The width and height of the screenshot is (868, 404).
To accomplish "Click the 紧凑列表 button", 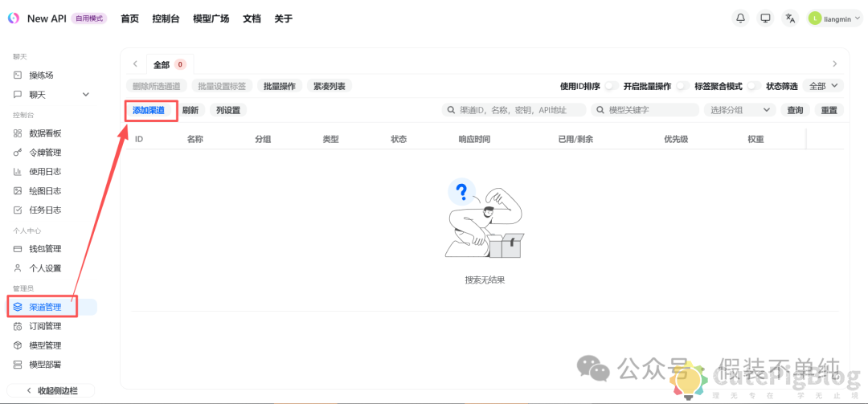I will 330,86.
